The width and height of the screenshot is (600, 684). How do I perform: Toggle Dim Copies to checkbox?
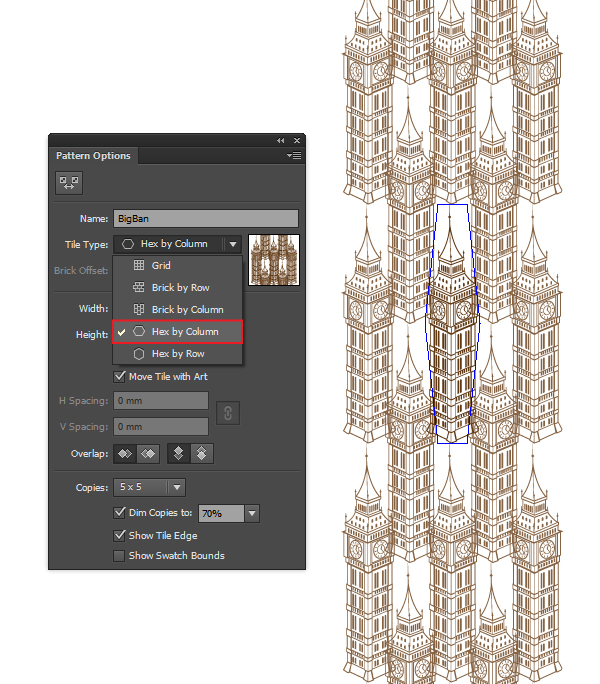pos(119,512)
